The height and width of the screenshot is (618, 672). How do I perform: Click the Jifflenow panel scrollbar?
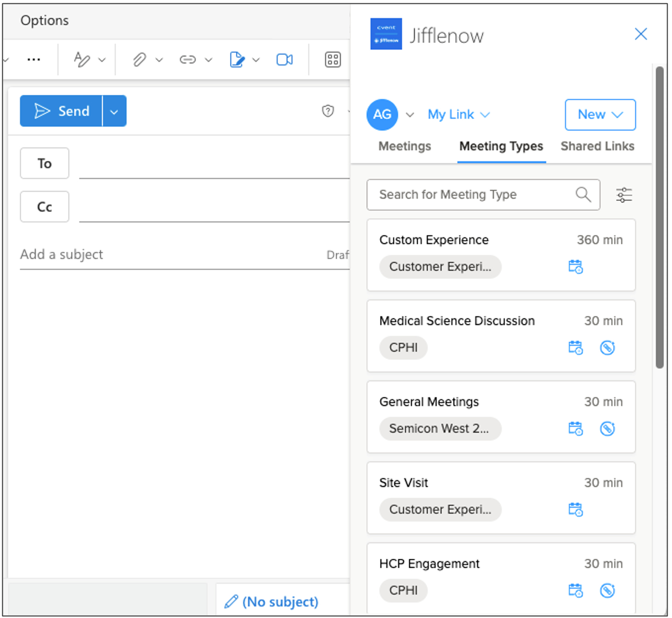coord(660,217)
